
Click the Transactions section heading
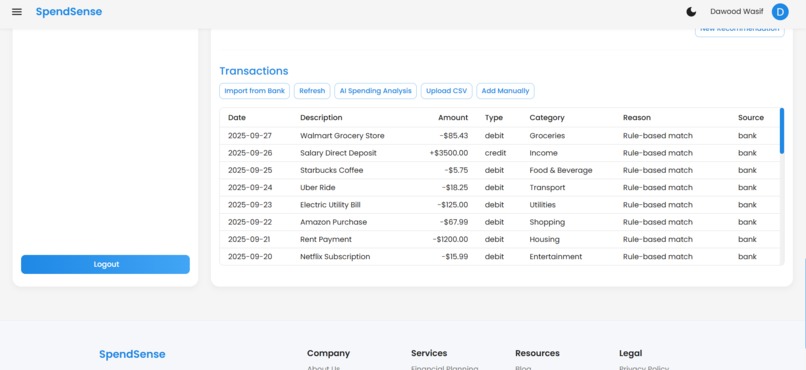(254, 71)
